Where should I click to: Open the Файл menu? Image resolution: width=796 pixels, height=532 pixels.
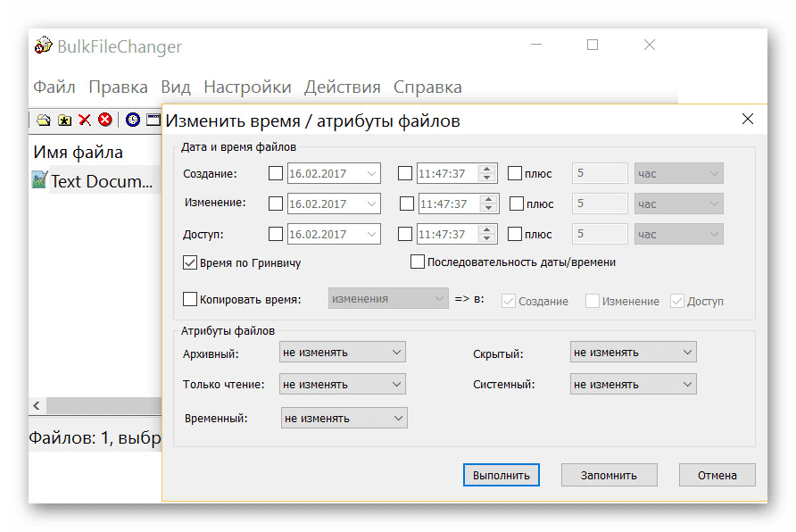pos(54,87)
